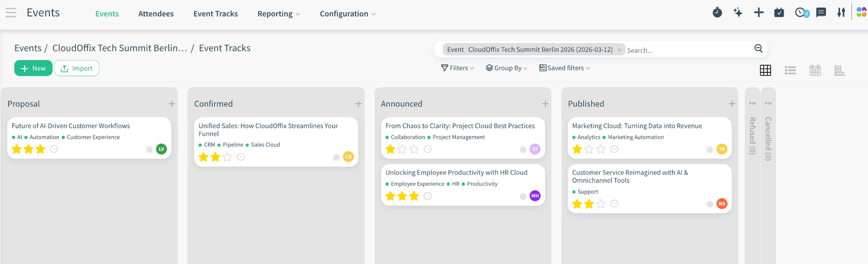Click the Events app title
This screenshot has height=264, width=868.
43,13
